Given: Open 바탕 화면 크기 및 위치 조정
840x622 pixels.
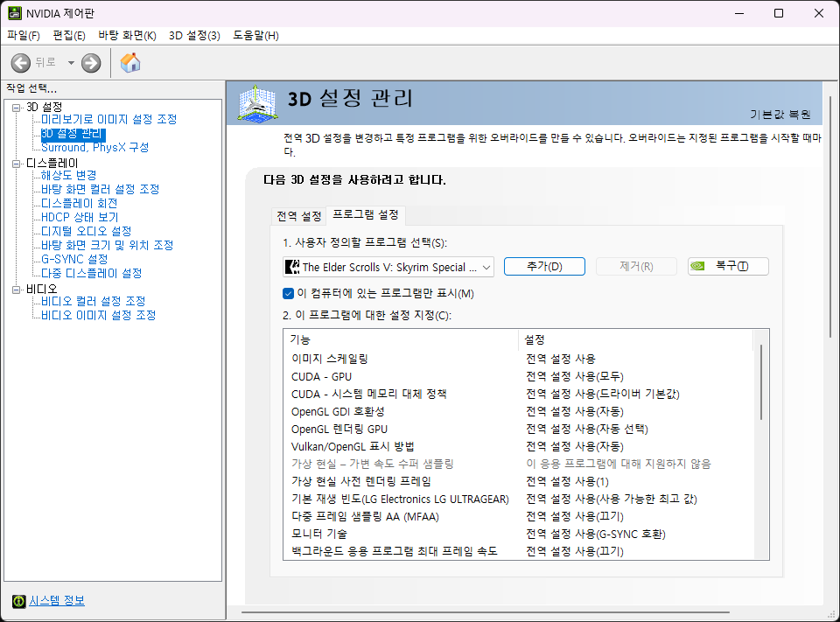Looking at the screenshot, I should tap(107, 245).
